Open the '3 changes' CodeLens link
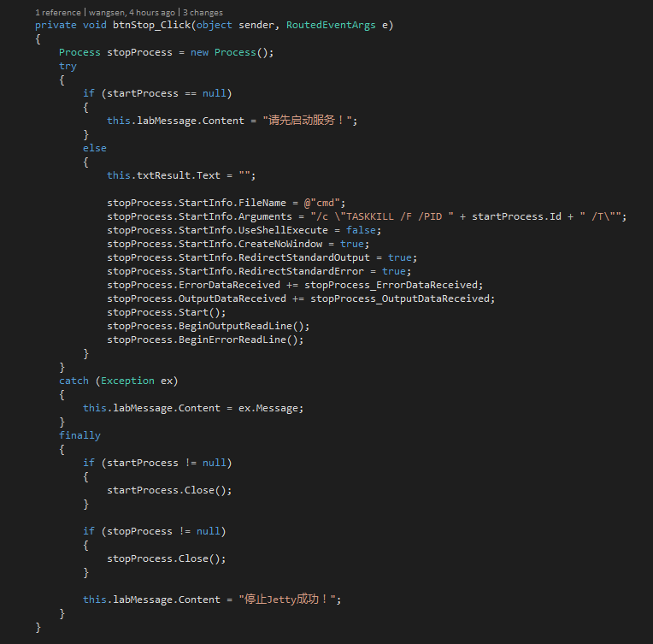Viewport: 653px width, 644px height. pyautogui.click(x=203, y=13)
